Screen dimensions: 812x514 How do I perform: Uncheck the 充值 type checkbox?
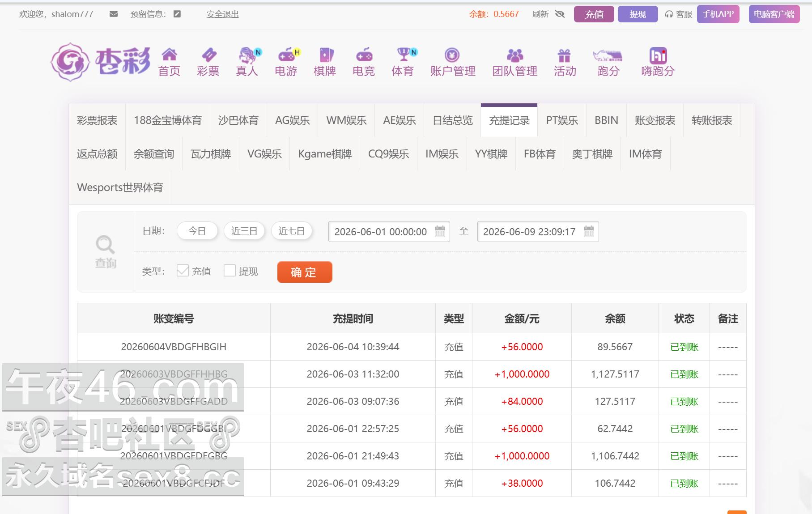pyautogui.click(x=182, y=271)
